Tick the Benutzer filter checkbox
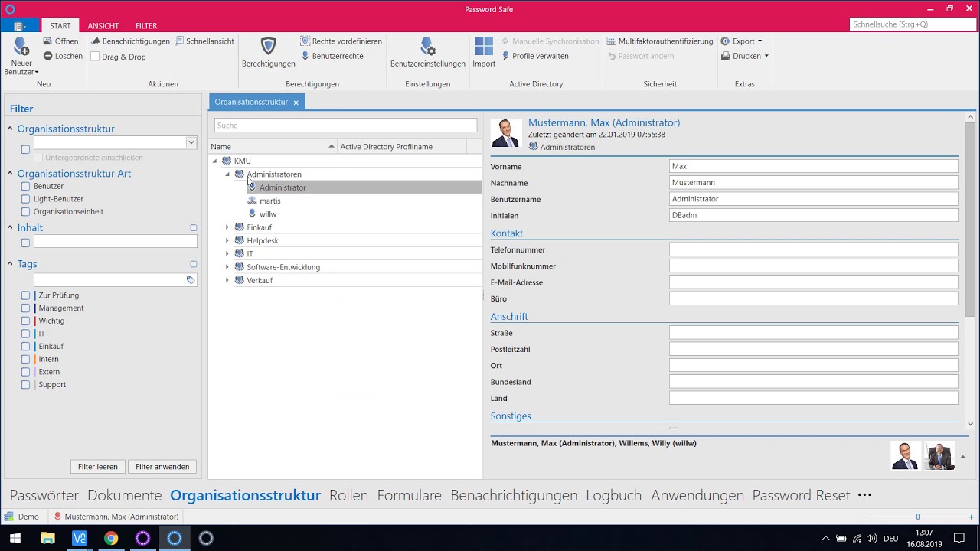The image size is (980, 551). click(x=25, y=186)
